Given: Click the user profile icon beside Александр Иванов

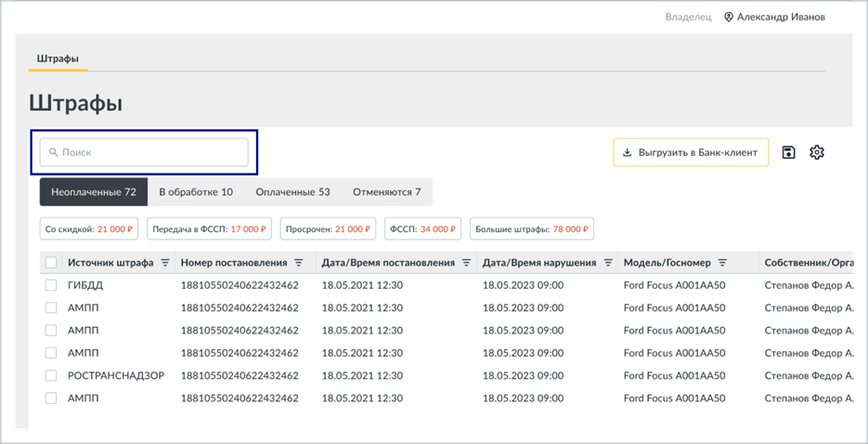Looking at the screenshot, I should (x=729, y=17).
